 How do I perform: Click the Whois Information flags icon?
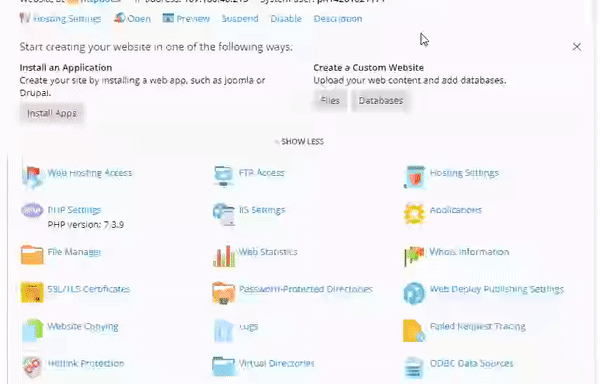point(414,255)
